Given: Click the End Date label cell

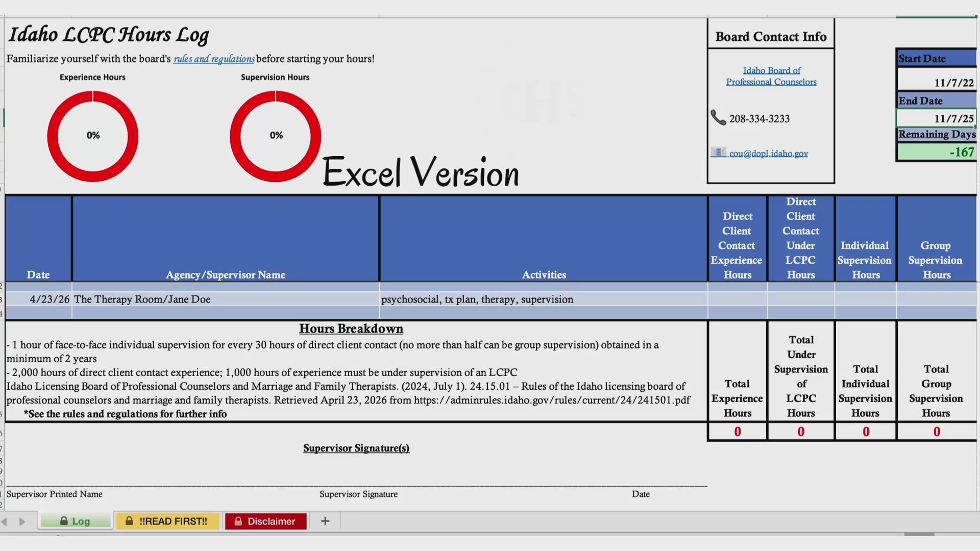Looking at the screenshot, I should pyautogui.click(x=936, y=101).
